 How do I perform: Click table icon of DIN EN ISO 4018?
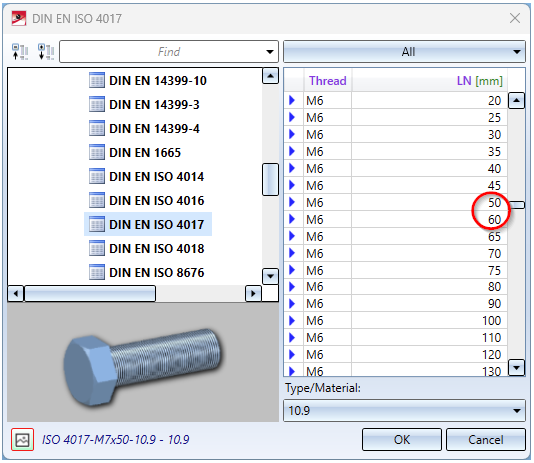[97, 248]
